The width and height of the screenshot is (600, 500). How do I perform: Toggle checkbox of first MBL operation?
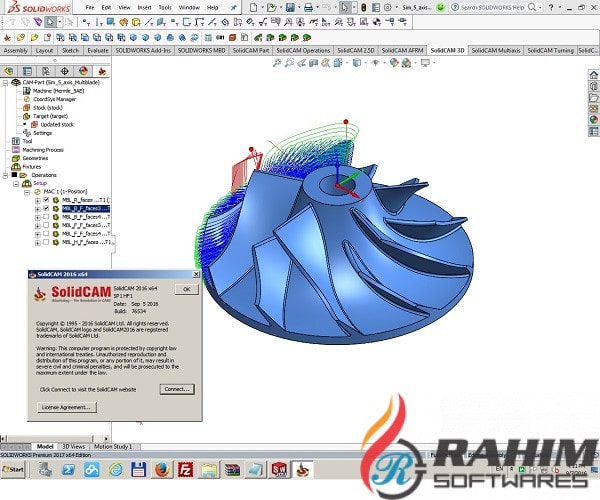[45, 200]
